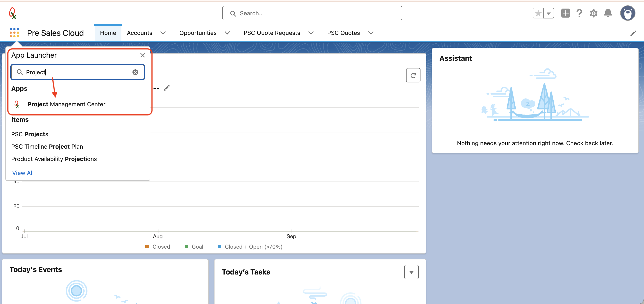This screenshot has height=304, width=644.
Task: Click the green Goal legend swatch
Action: [186, 247]
